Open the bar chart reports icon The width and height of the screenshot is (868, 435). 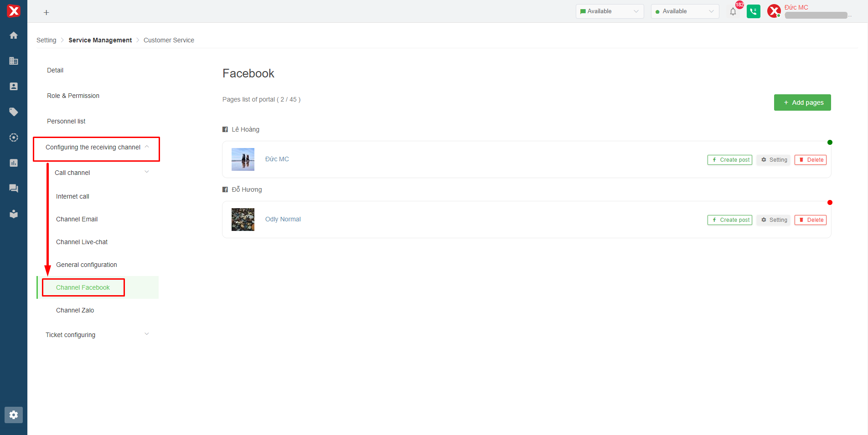14,163
